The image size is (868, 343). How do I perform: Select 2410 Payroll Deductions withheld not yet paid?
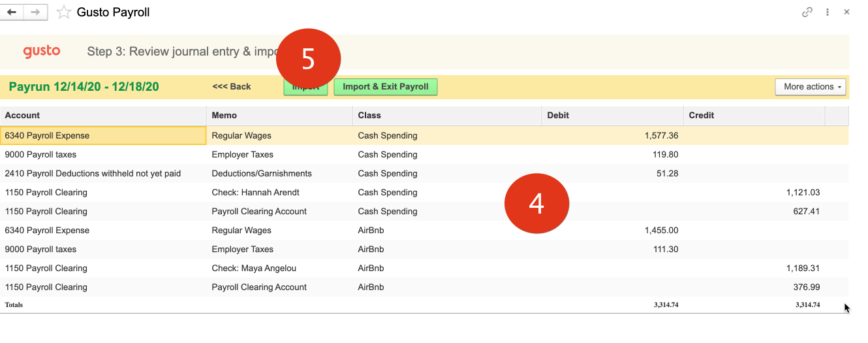[x=103, y=173]
